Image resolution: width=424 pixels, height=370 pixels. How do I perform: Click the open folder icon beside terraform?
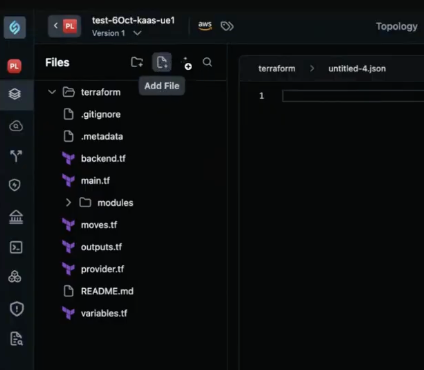(x=69, y=92)
